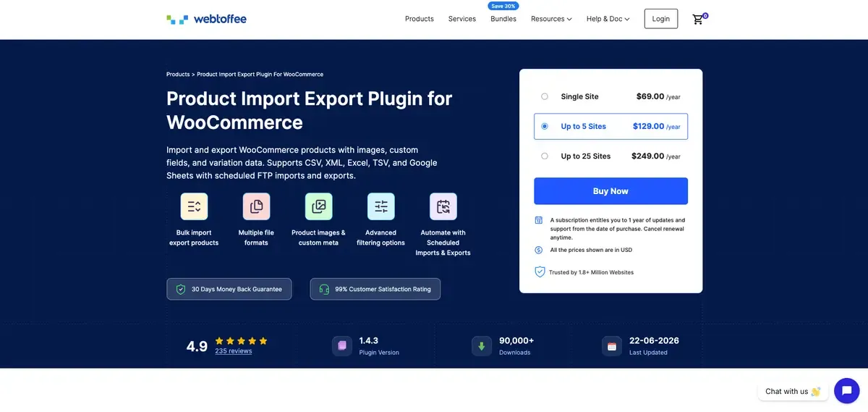Click the subscription calendar icon under Buy Now

tap(539, 220)
